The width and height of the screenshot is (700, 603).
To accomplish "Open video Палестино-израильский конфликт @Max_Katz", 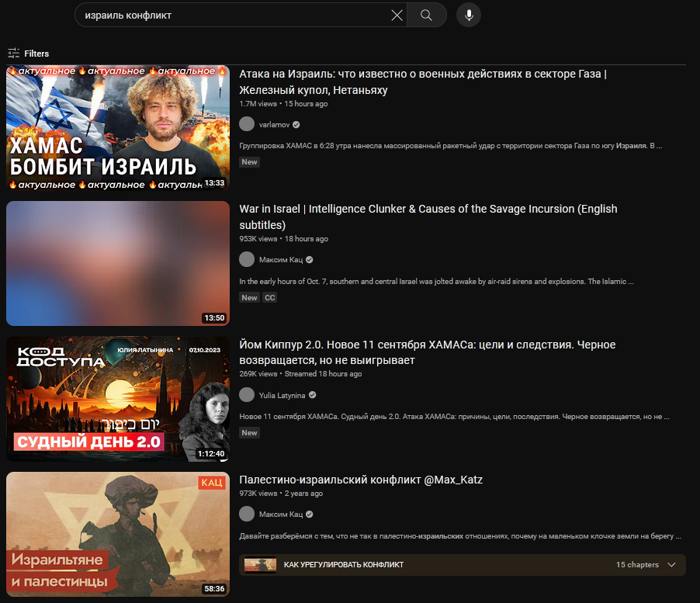I will (x=361, y=480).
